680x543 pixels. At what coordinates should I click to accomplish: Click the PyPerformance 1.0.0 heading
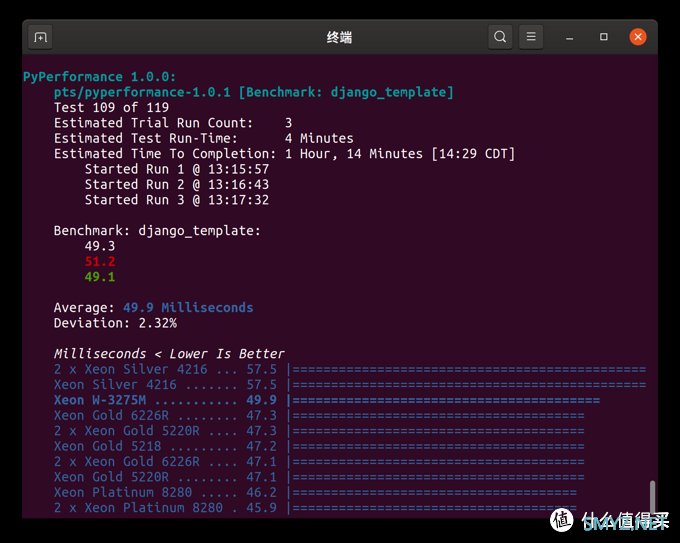(99, 77)
